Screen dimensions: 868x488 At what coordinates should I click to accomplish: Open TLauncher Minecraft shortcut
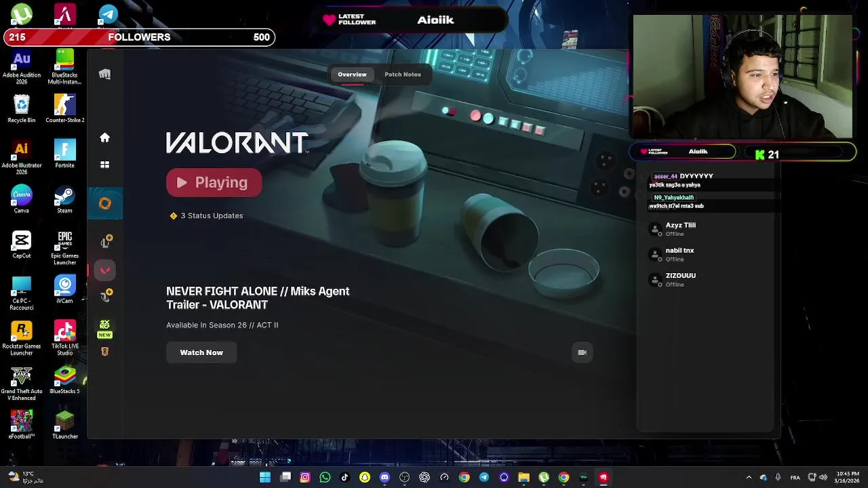[x=64, y=425]
